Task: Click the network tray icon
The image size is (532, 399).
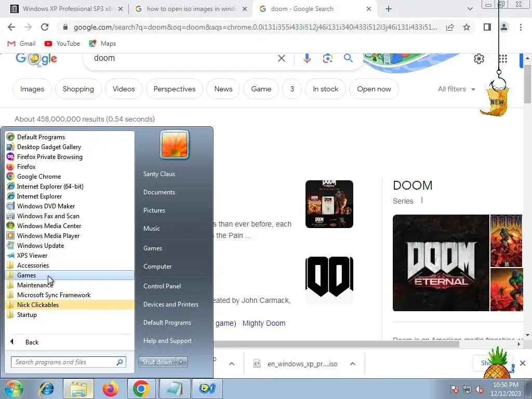Action: [467, 389]
